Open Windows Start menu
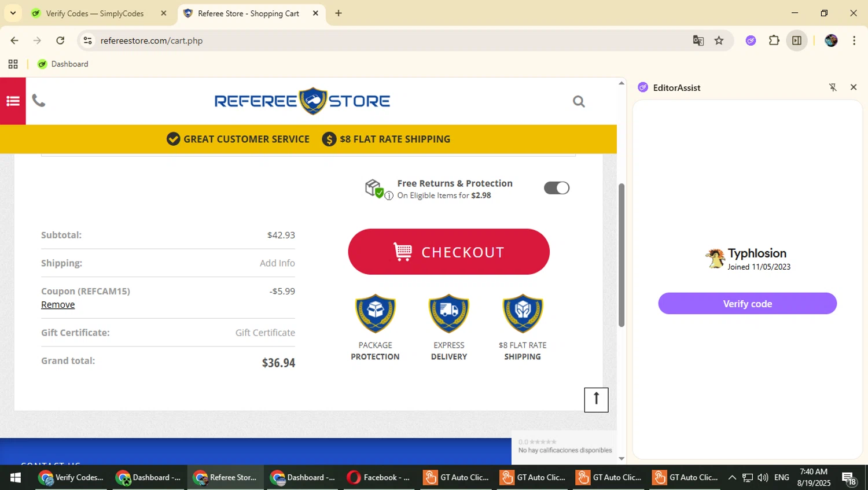 click(x=16, y=478)
